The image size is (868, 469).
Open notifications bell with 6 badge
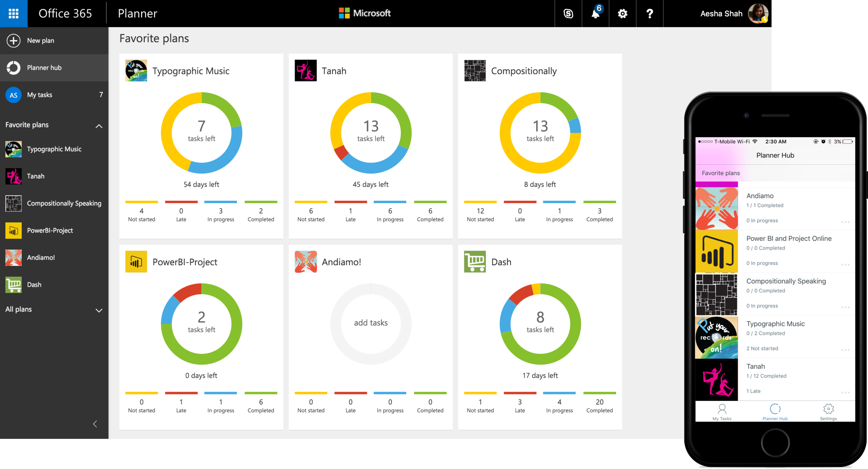point(595,14)
